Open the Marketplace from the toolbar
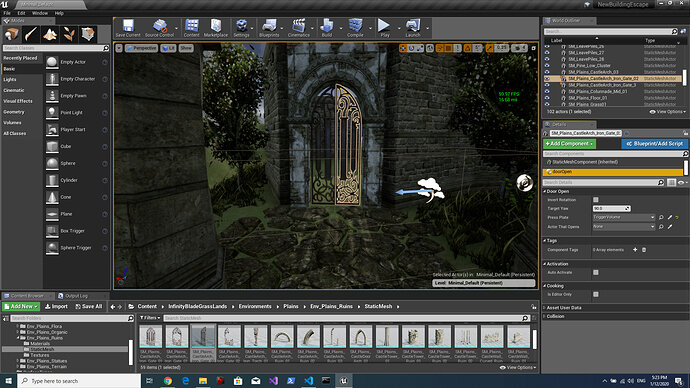Viewport: 690px width, 388px height. (216, 28)
